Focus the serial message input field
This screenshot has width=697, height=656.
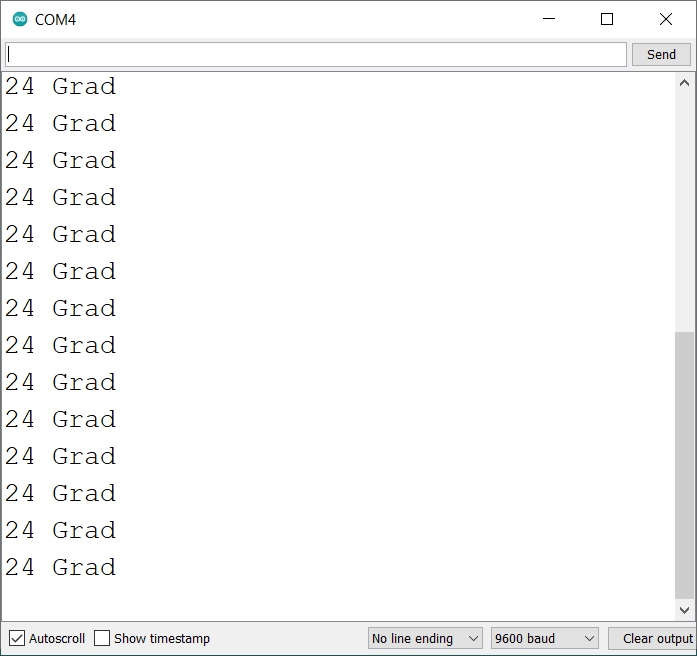click(315, 54)
